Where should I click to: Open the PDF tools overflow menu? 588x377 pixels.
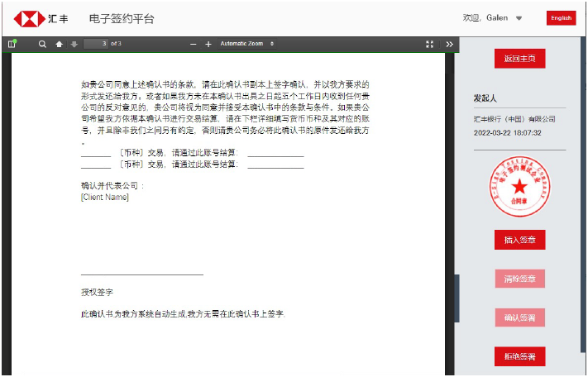pos(449,44)
